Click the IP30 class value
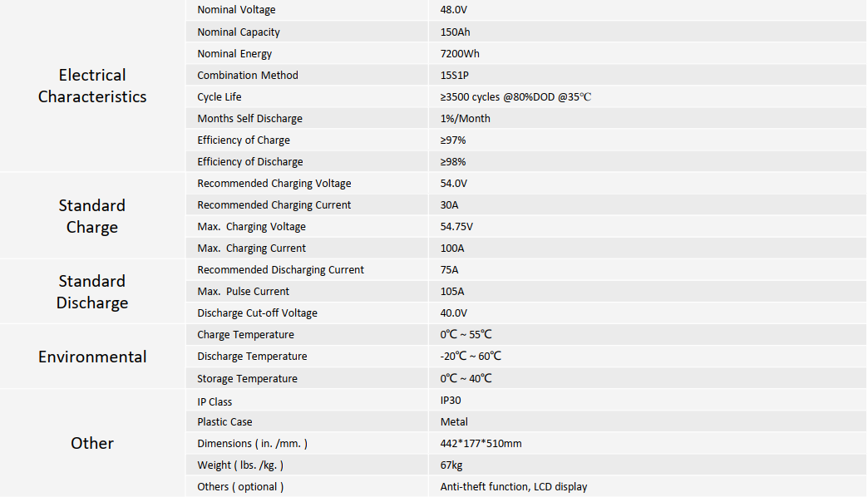The width and height of the screenshot is (868, 502). 451,400
